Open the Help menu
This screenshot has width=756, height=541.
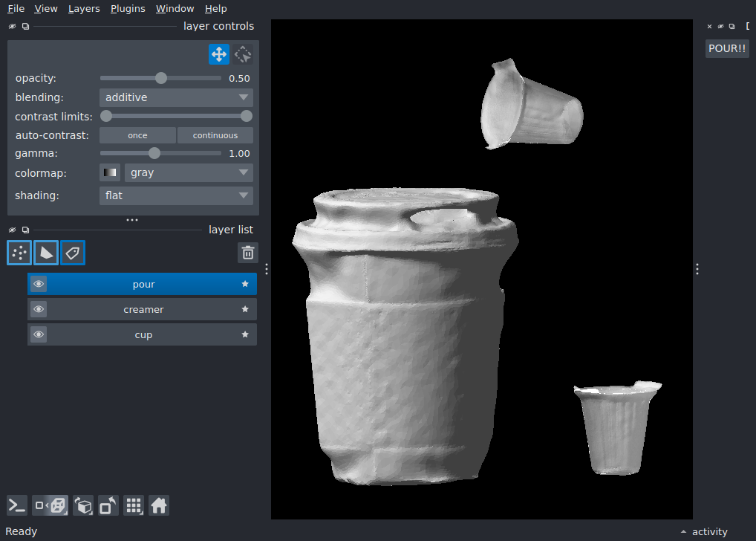click(x=215, y=9)
